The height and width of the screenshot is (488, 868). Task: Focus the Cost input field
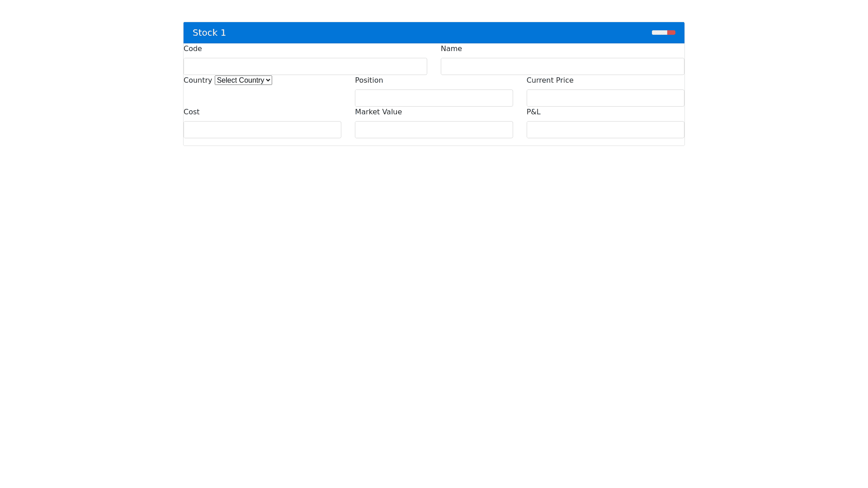[x=262, y=130]
